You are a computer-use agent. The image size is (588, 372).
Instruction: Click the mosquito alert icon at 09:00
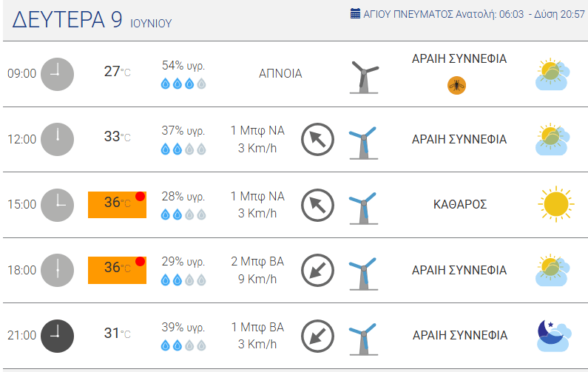click(456, 86)
